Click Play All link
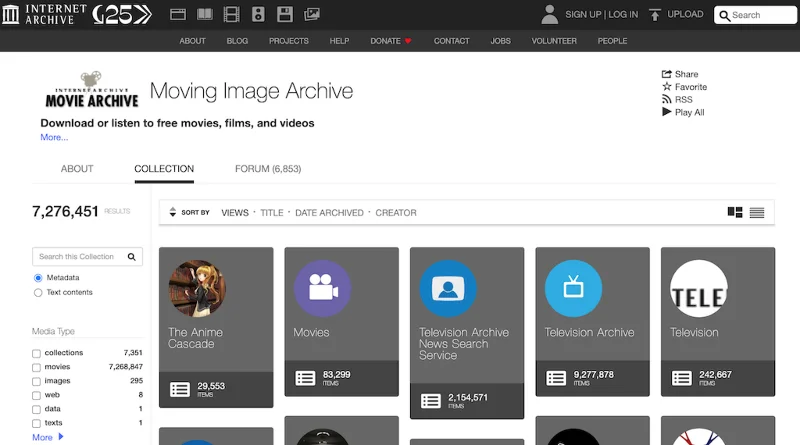The image size is (800, 445). (x=689, y=112)
